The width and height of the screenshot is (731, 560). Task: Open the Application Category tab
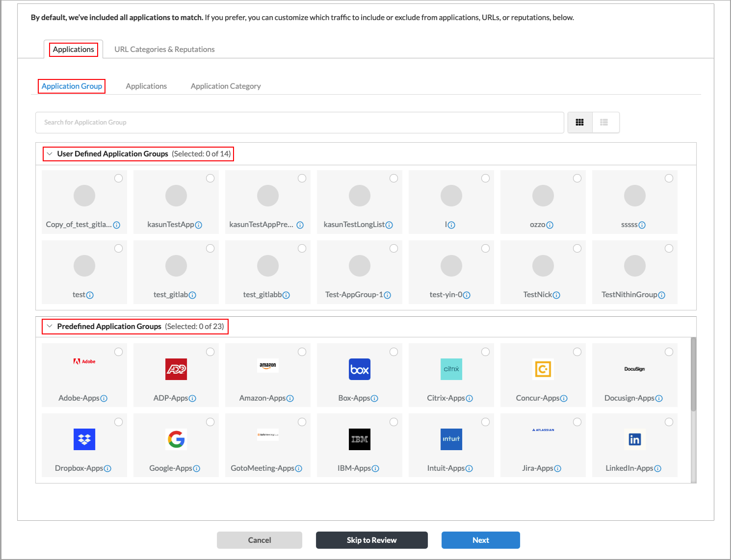[226, 86]
